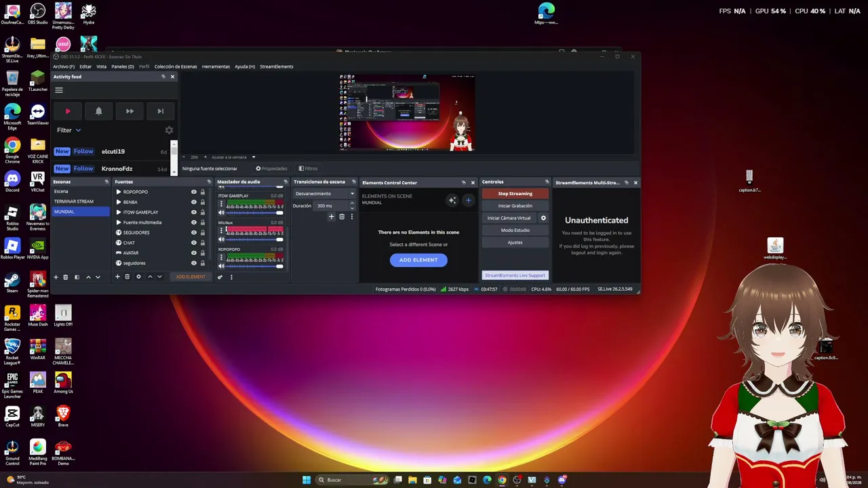Open the Desvanecimiento transition dropdown
The height and width of the screenshot is (488, 868).
pyautogui.click(x=324, y=194)
